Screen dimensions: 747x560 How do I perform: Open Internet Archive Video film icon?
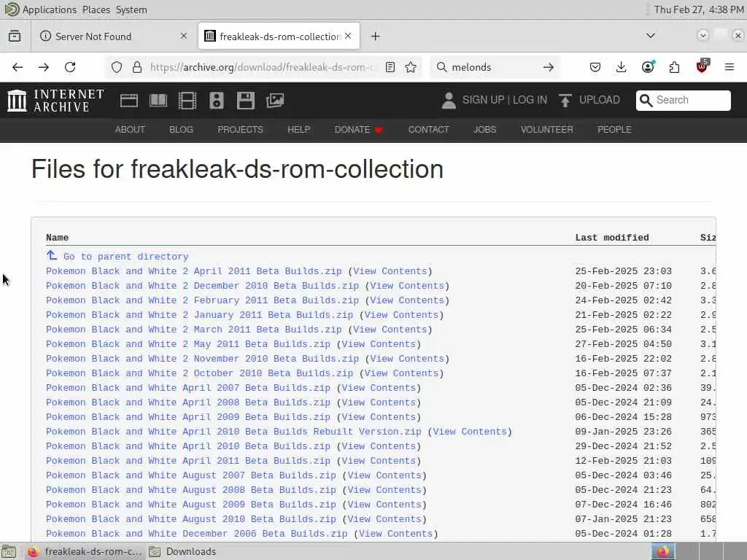[187, 101]
